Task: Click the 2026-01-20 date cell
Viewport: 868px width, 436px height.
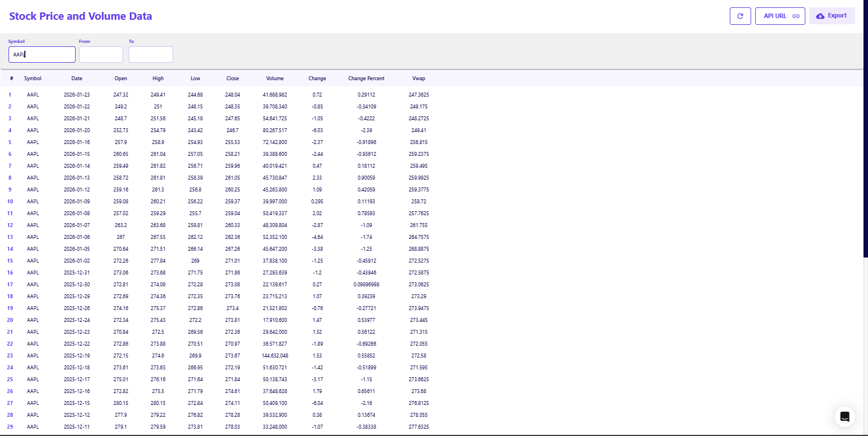Action: (x=77, y=130)
